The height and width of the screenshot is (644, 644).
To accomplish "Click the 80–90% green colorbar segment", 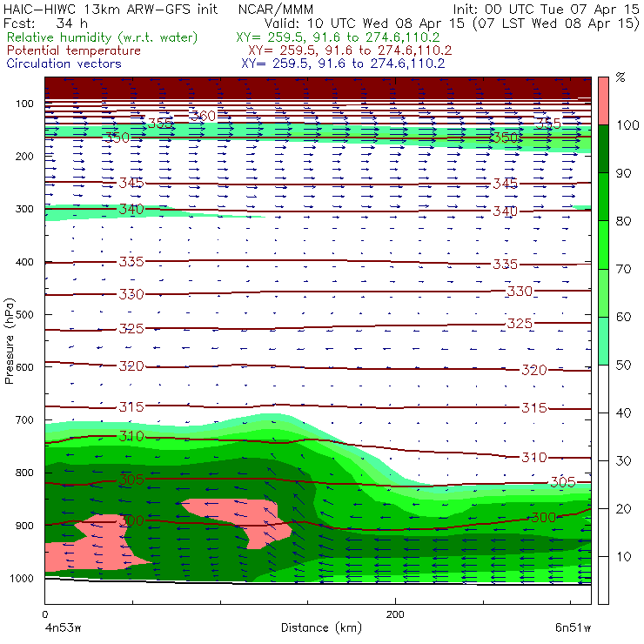I will pyautogui.click(x=603, y=197).
